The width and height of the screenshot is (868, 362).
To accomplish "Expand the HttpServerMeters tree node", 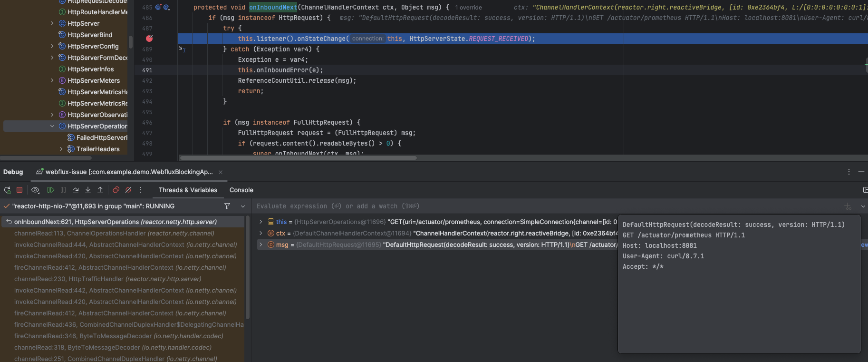I will point(52,80).
